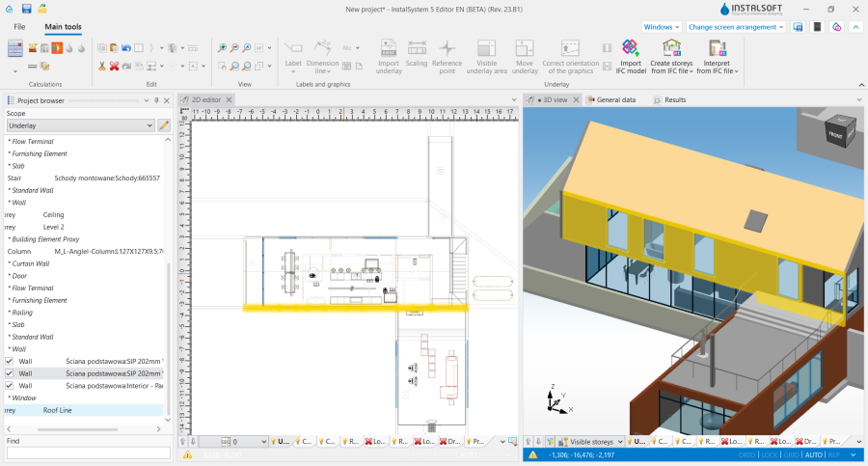Select the Reference point tool
868x466 pixels.
coord(448,57)
